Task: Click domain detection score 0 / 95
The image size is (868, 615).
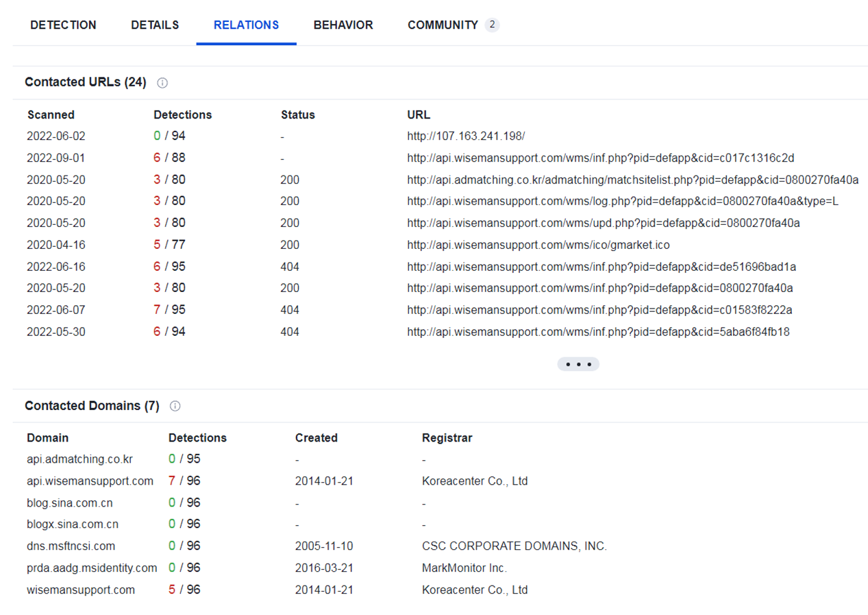Action: pos(184,459)
